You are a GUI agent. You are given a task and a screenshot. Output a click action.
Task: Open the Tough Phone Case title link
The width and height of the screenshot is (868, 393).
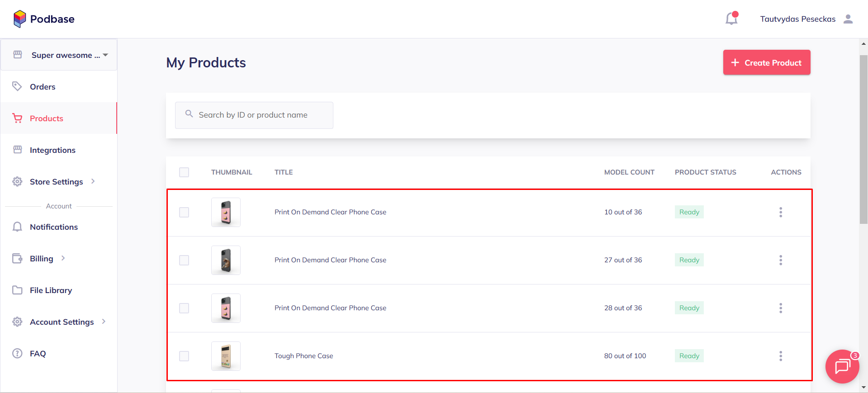tap(304, 356)
